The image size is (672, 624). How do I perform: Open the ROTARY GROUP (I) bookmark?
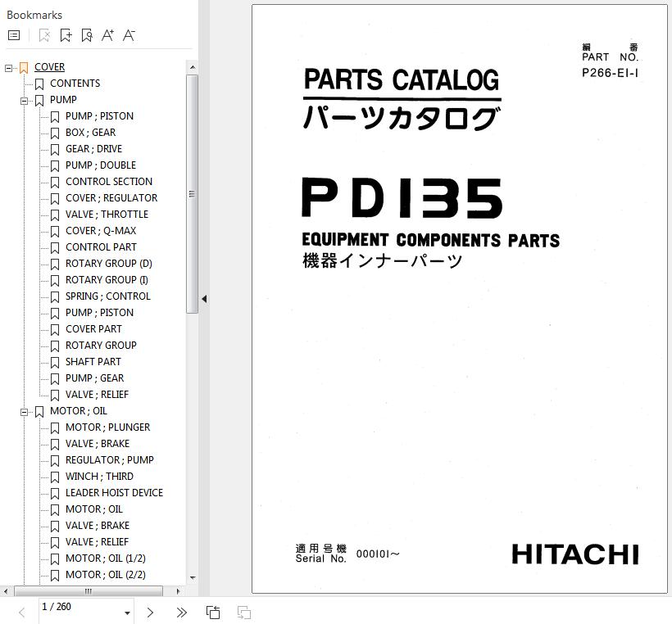tap(107, 280)
